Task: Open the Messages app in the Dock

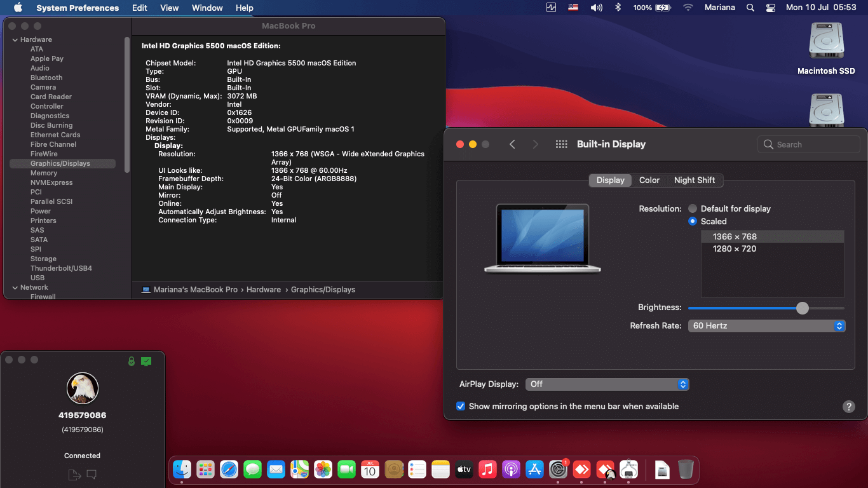Action: coord(252,470)
